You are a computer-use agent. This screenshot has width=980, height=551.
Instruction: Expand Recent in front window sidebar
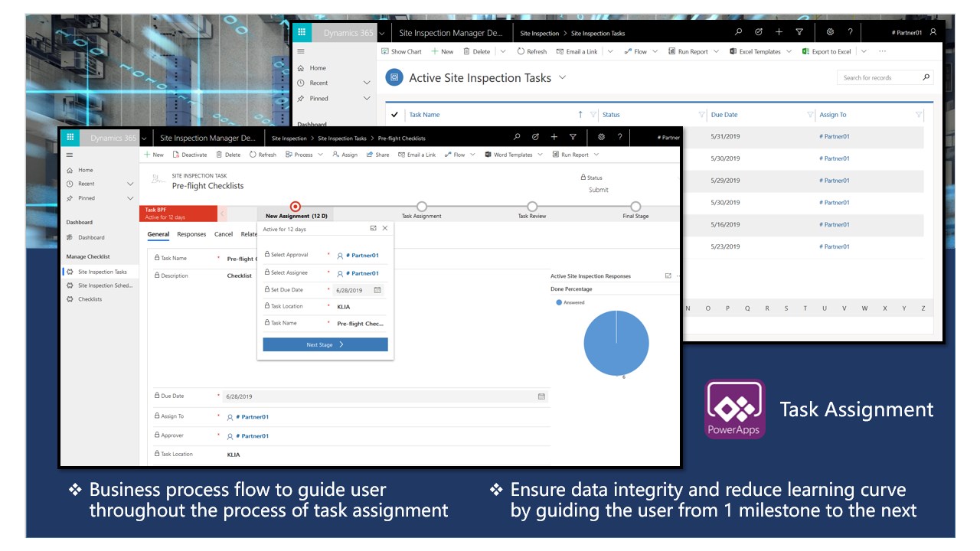pyautogui.click(x=130, y=184)
